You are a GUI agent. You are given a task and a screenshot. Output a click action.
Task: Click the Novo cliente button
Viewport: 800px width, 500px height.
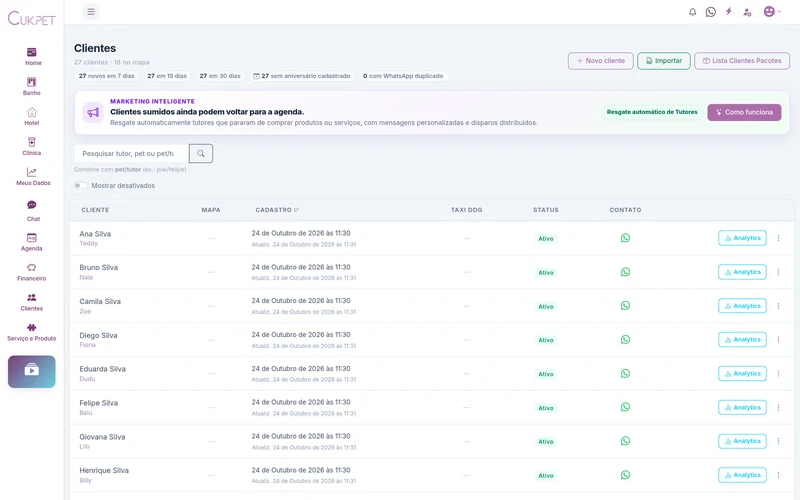tap(601, 61)
